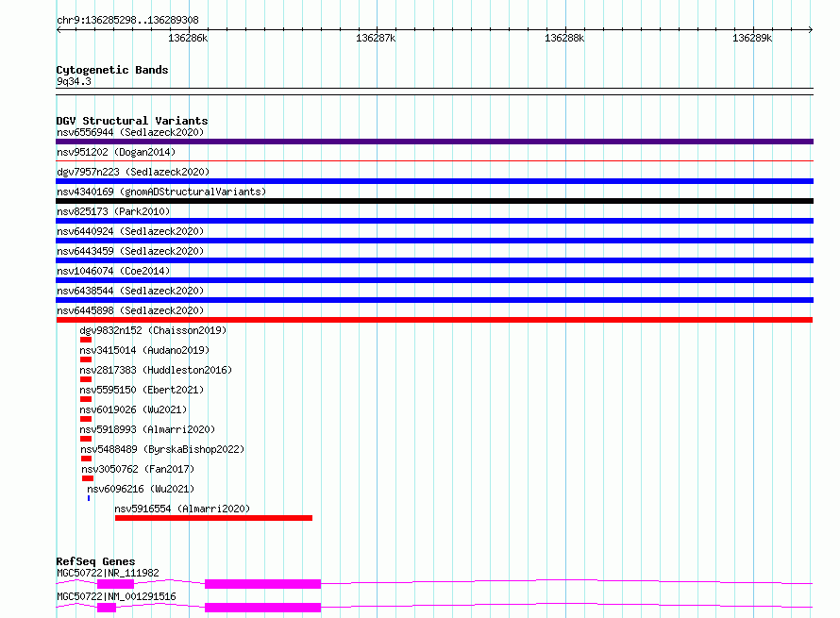Click the blue nsv6440924 variant bar

(434, 241)
